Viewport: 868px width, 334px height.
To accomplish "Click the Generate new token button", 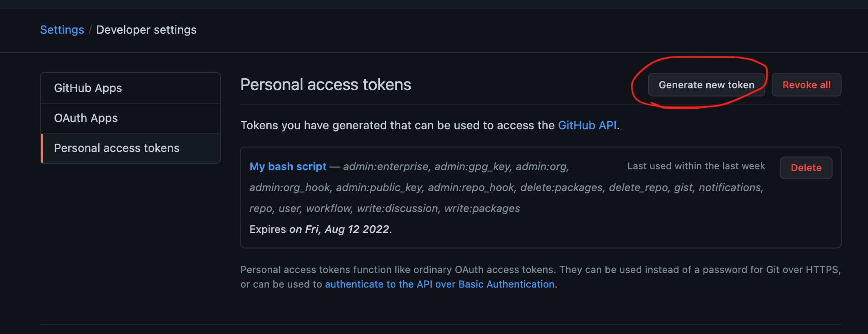I will pos(706,85).
